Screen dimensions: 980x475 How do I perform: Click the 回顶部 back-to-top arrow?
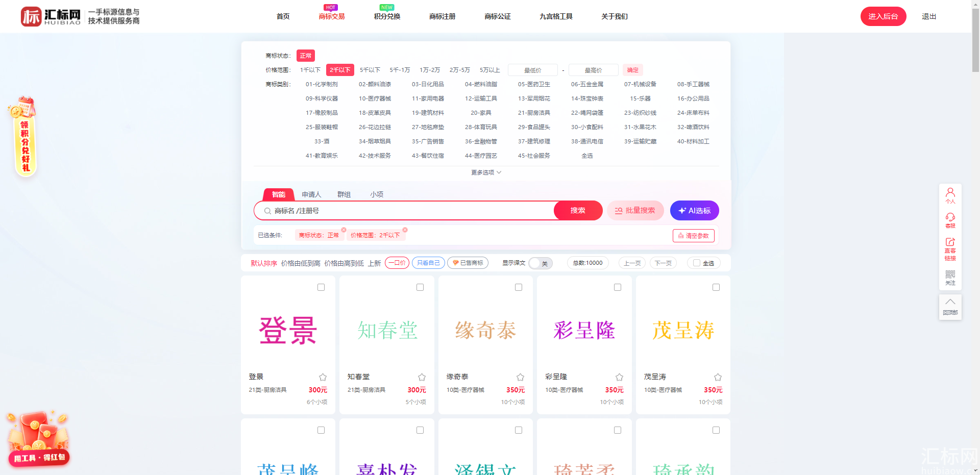[x=950, y=307]
